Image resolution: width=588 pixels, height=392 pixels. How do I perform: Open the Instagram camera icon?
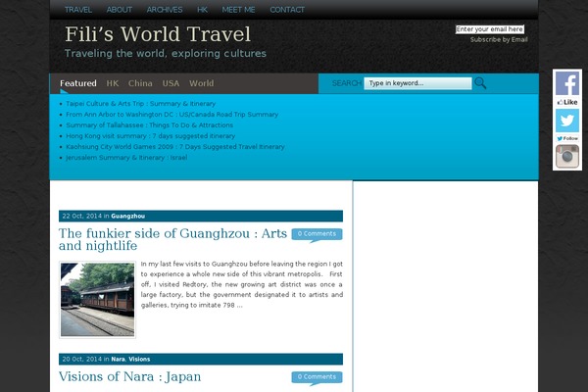(567, 157)
